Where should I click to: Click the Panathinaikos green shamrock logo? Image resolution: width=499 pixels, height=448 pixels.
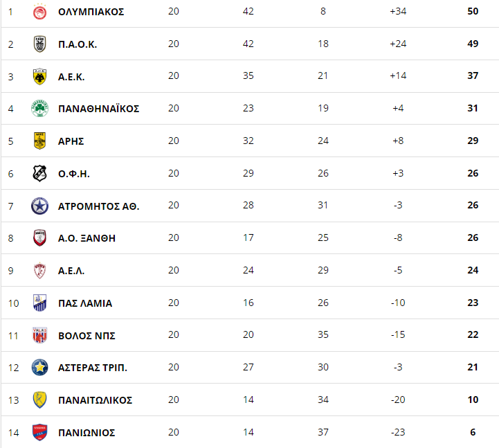pyautogui.click(x=39, y=109)
